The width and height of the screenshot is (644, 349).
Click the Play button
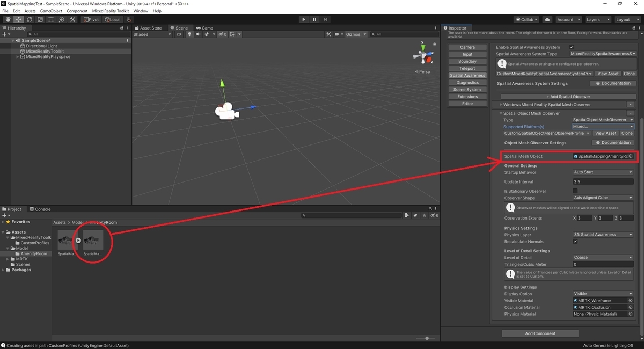[x=304, y=19]
